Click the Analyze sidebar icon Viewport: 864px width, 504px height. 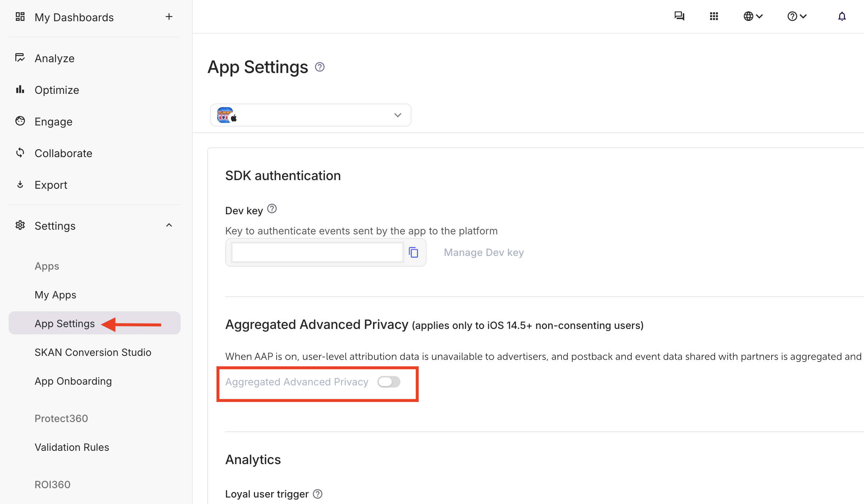tap(20, 58)
